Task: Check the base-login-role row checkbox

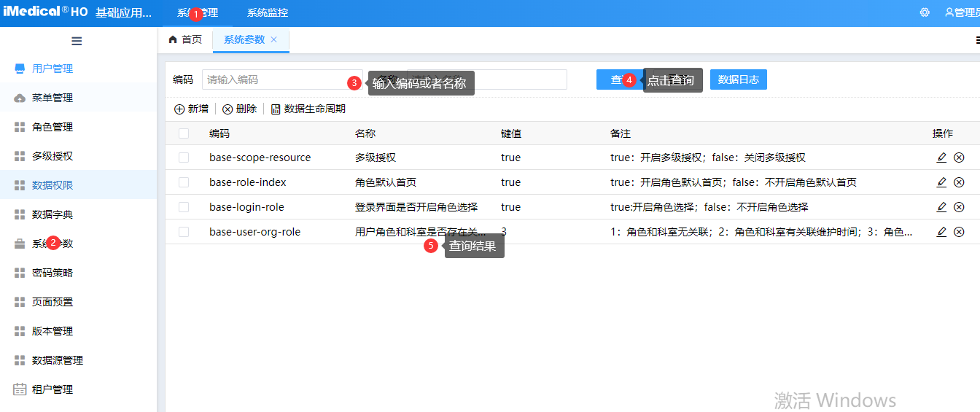Action: tap(184, 207)
